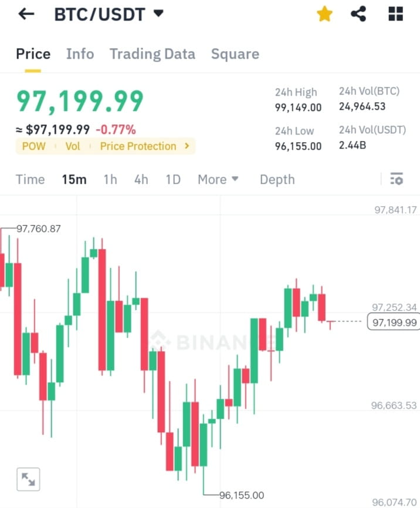This screenshot has width=420, height=508.
Task: Open the Square tab
Action: click(x=235, y=53)
